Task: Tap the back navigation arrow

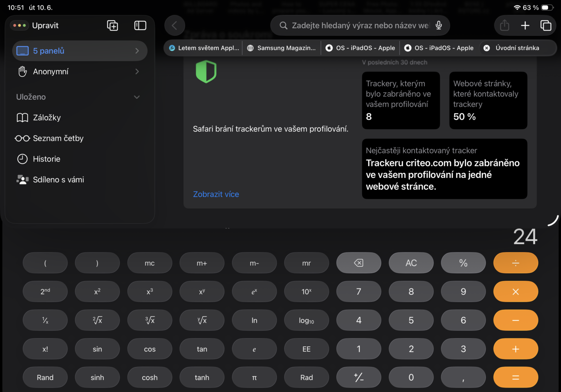Action: coord(175,25)
